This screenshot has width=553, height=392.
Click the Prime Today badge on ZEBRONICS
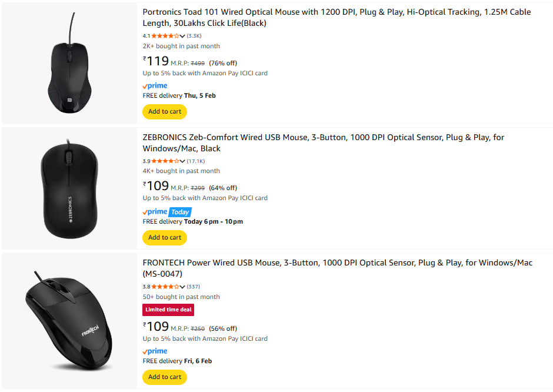[x=167, y=212]
